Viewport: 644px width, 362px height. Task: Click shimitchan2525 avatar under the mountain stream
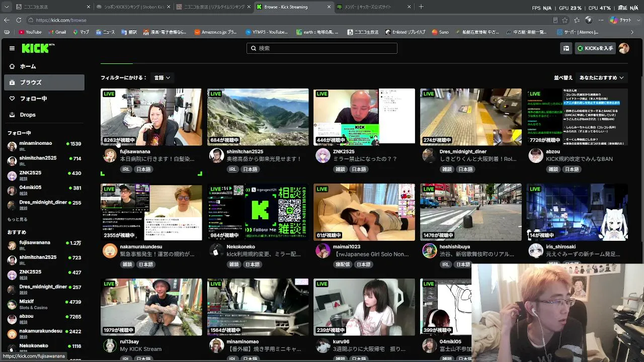(x=216, y=155)
